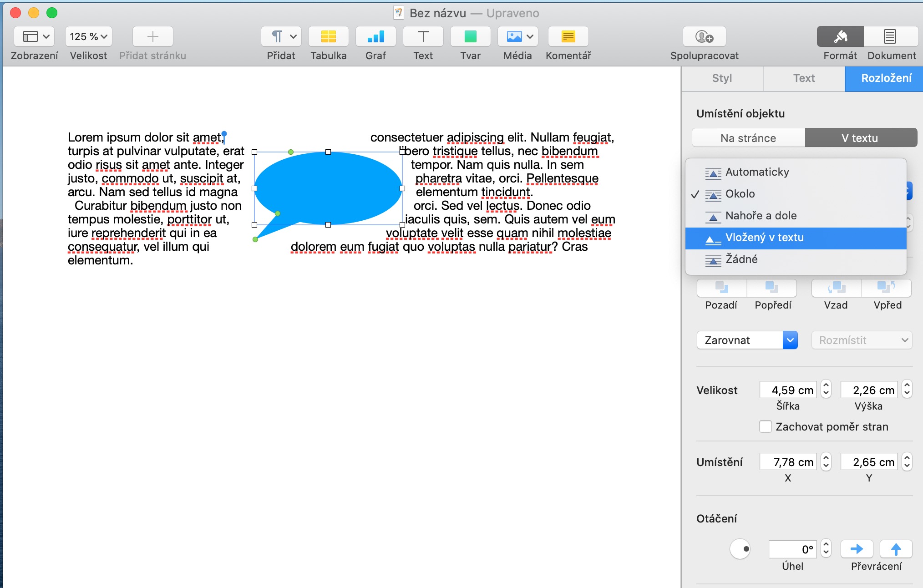This screenshot has width=923, height=588.
Task: Enable Zachovat poměr stran checkbox
Action: pyautogui.click(x=766, y=426)
